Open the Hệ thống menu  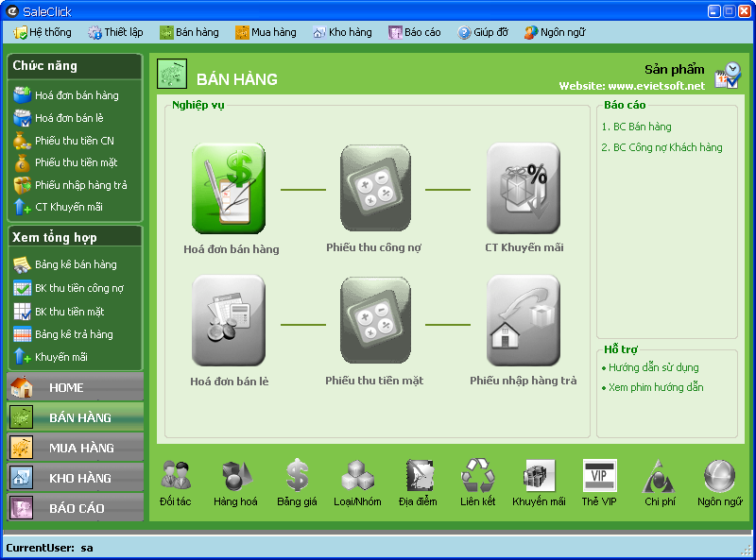pos(43,32)
